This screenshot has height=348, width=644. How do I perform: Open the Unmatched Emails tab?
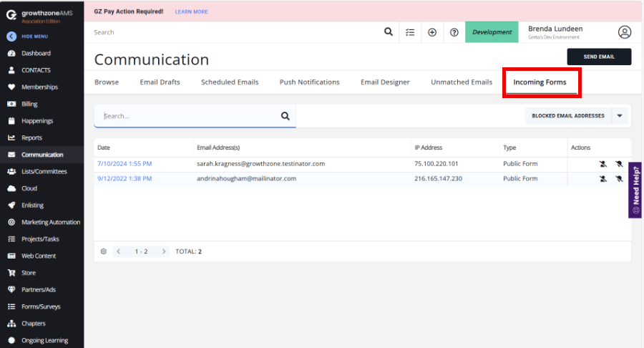click(461, 82)
